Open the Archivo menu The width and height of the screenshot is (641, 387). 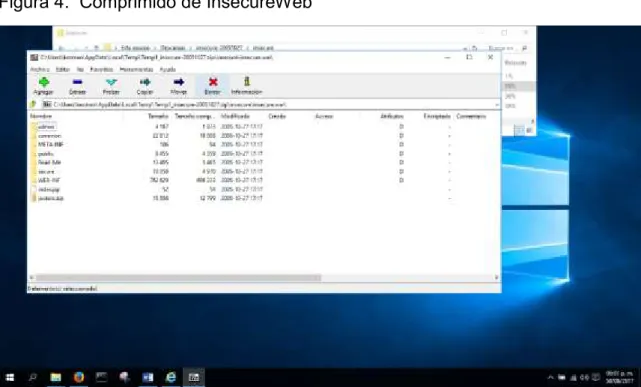tap(40, 69)
